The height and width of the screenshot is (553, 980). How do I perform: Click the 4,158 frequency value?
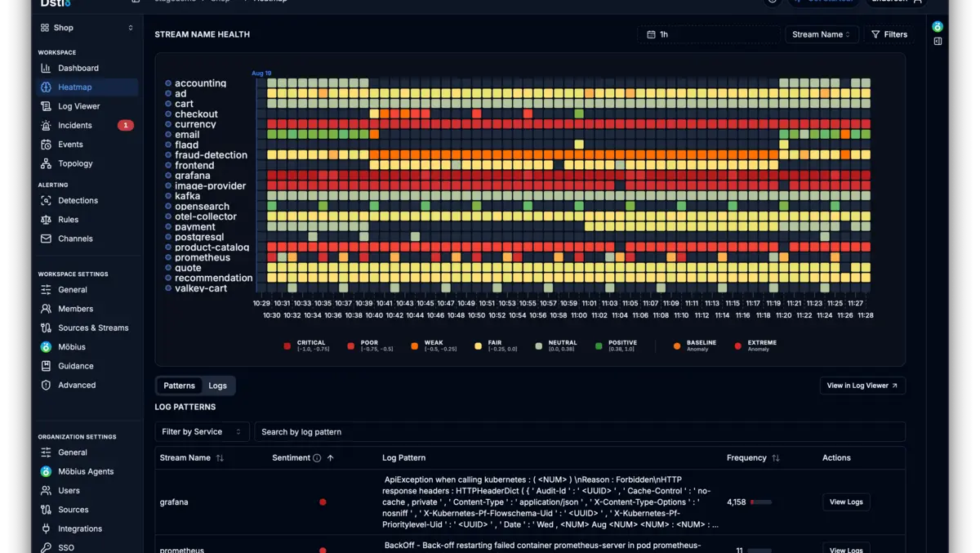(x=737, y=502)
